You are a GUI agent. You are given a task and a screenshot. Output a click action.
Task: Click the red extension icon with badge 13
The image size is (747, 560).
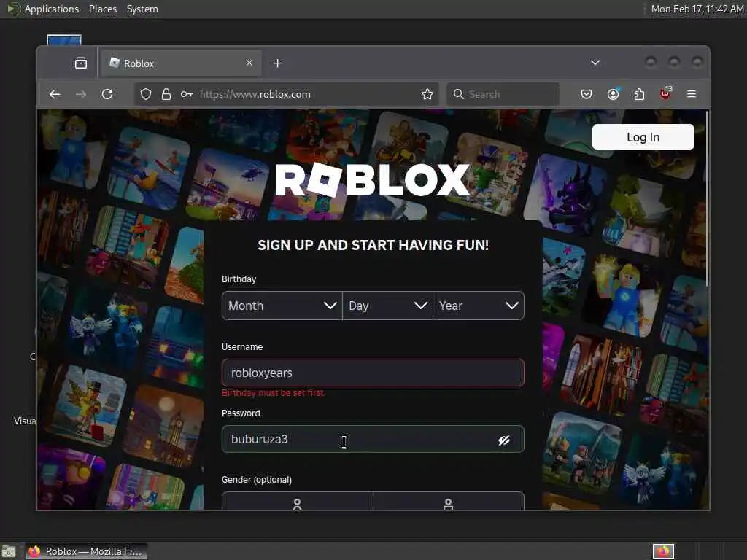(665, 93)
